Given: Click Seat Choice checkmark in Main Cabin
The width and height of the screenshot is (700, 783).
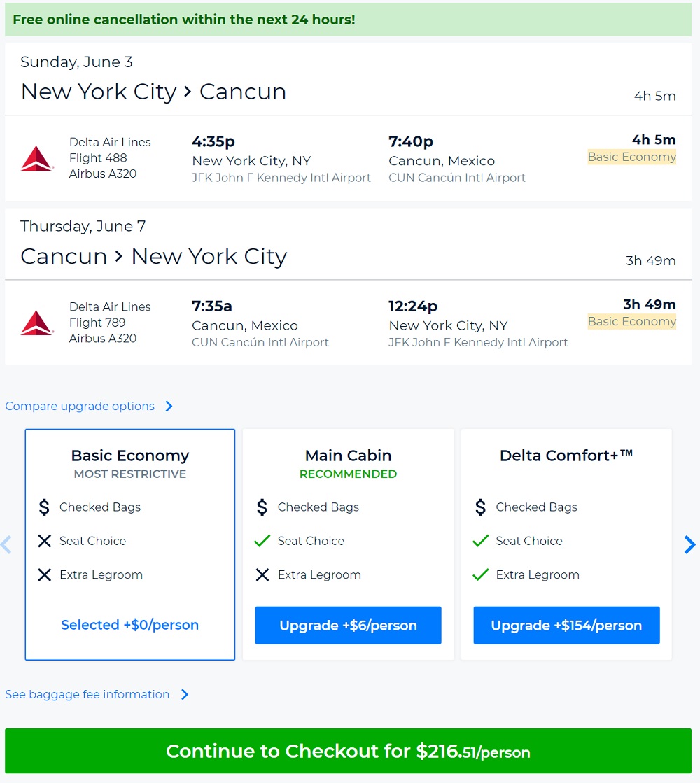Looking at the screenshot, I should 262,541.
